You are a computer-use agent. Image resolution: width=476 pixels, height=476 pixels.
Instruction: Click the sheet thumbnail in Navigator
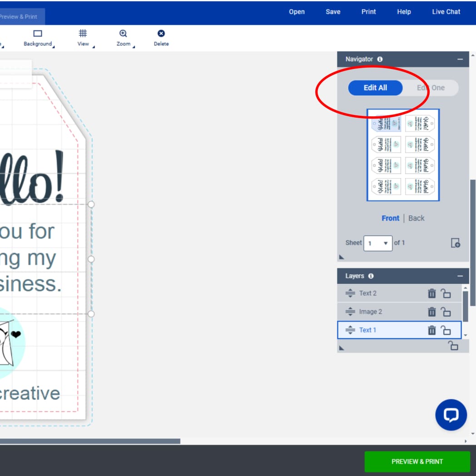pos(403,155)
